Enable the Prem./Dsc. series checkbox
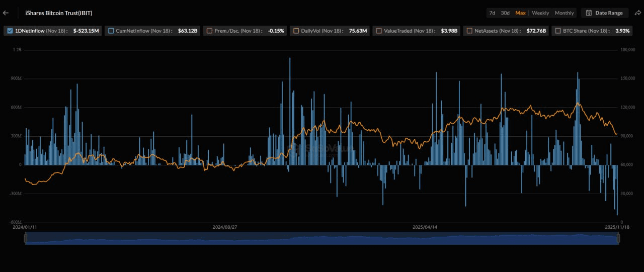644x272 pixels. 209,31
